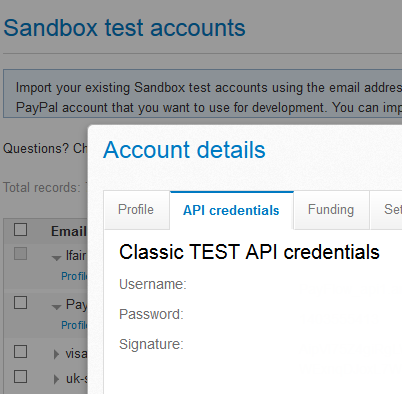402x394 pixels.
Task: Collapse the lfair account row arrow
Action: 56,258
